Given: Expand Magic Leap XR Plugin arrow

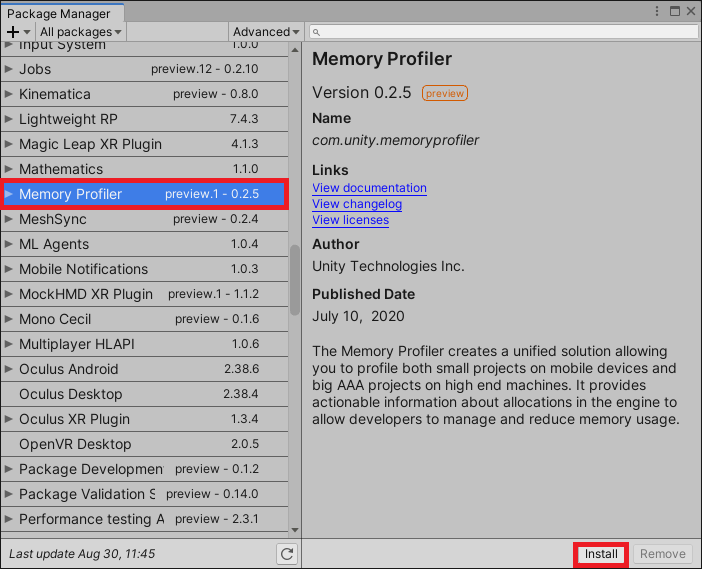Looking at the screenshot, I should (9, 144).
